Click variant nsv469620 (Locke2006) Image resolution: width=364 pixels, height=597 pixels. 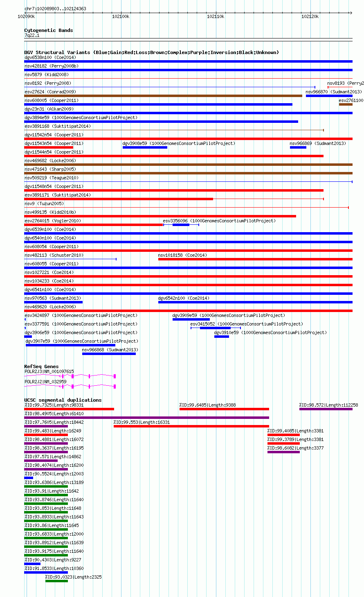pos(189,311)
